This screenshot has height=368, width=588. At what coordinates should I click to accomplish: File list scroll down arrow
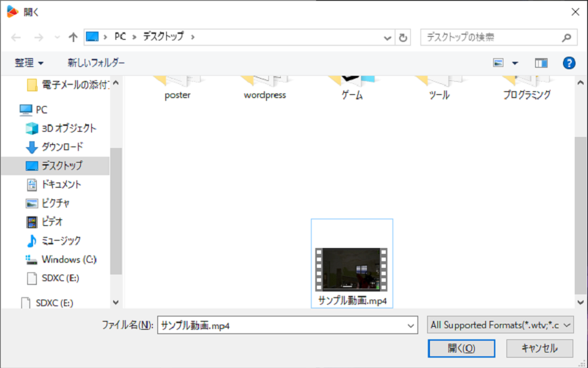(581, 302)
